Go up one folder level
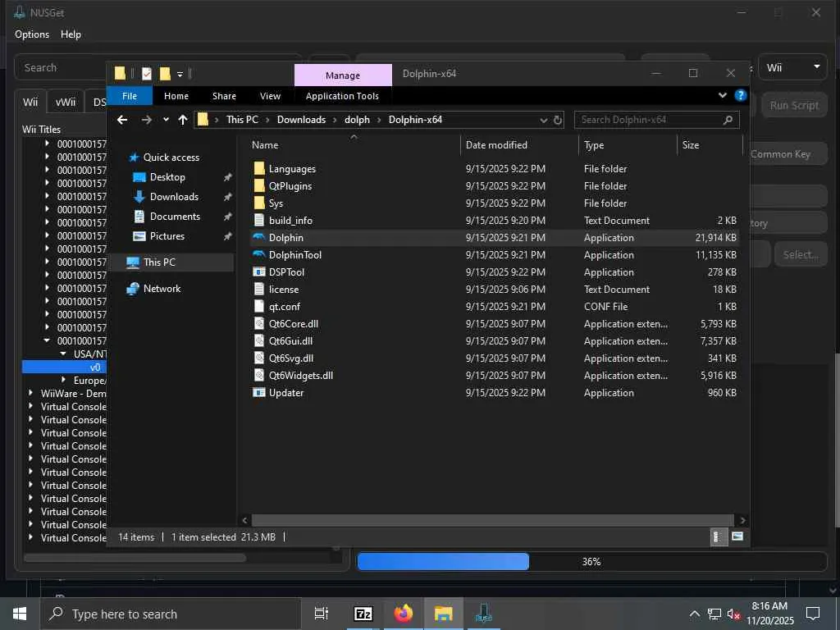840x630 pixels. coord(183,120)
